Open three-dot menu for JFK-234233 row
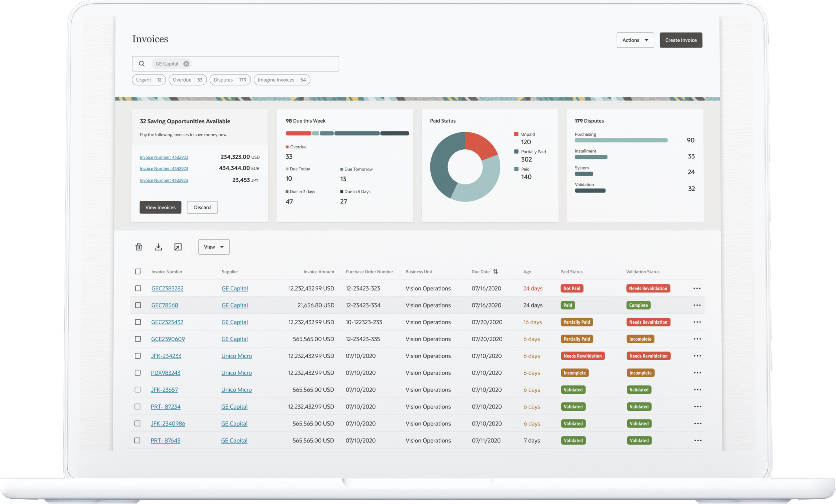 (697, 356)
